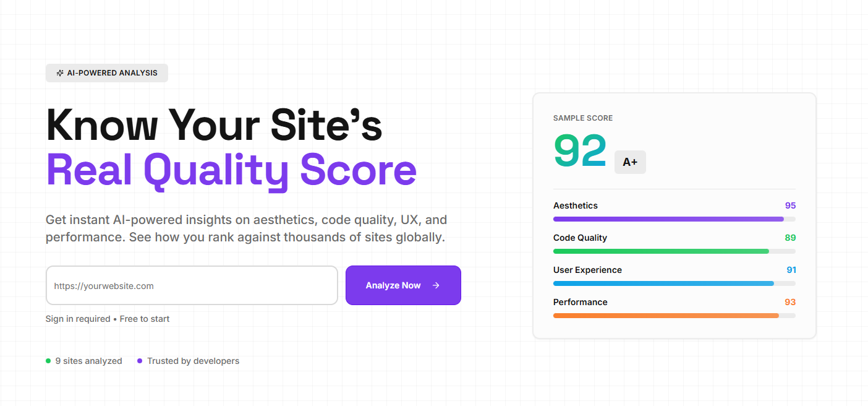Click the website URL input field

click(x=192, y=285)
